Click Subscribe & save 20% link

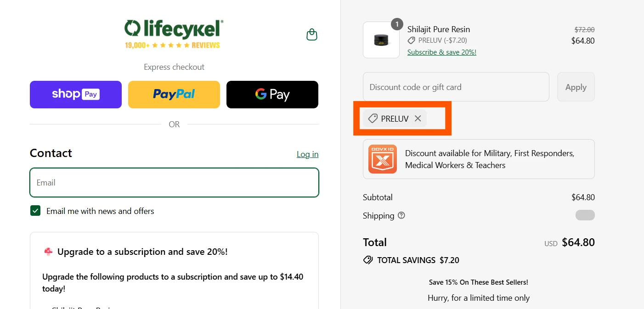[x=442, y=52]
